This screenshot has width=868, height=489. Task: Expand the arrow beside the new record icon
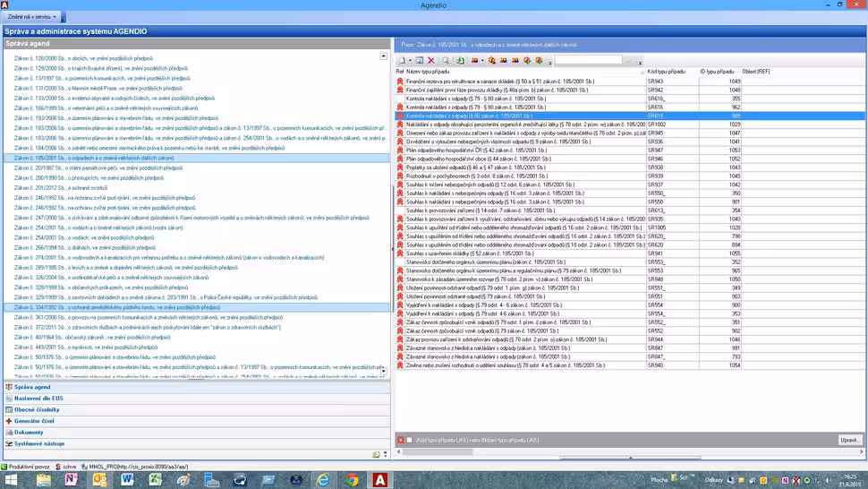tap(410, 61)
